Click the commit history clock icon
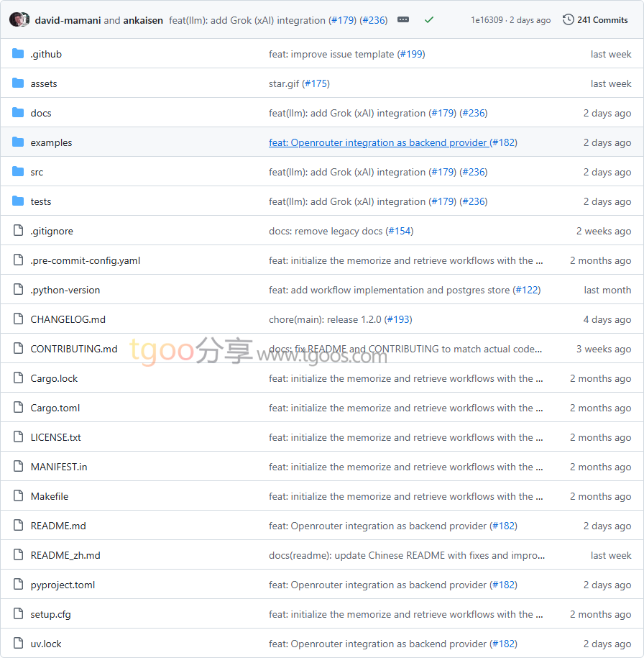Viewport: 644px width, 658px height. (569, 20)
